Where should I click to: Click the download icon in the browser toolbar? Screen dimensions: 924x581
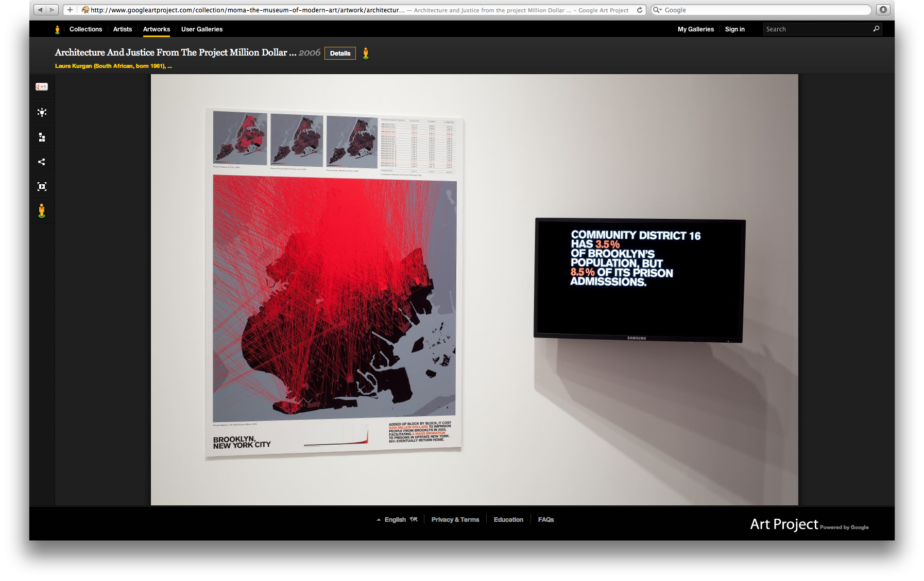(883, 10)
